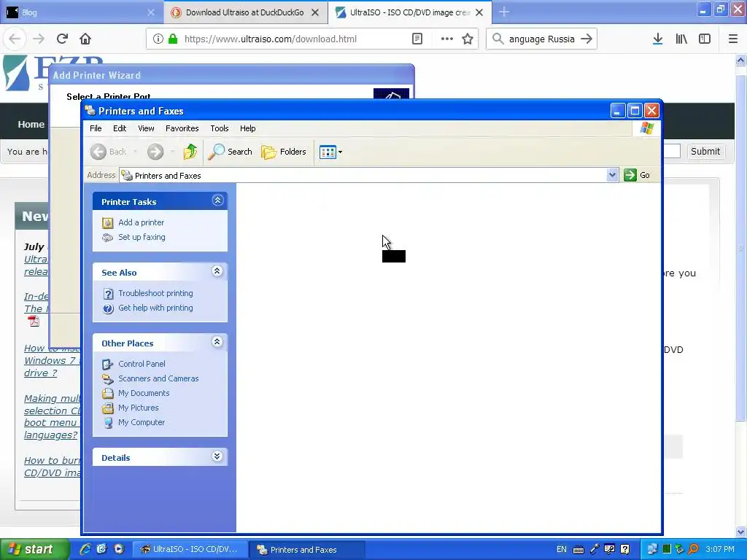The height and width of the screenshot is (560, 747).
Task: Click the Firefox back arrow
Action: pyautogui.click(x=15, y=39)
